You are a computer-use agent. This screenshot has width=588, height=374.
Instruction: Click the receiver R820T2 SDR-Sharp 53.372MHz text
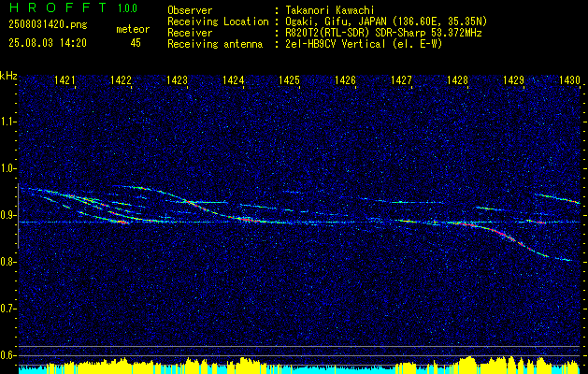click(383, 33)
